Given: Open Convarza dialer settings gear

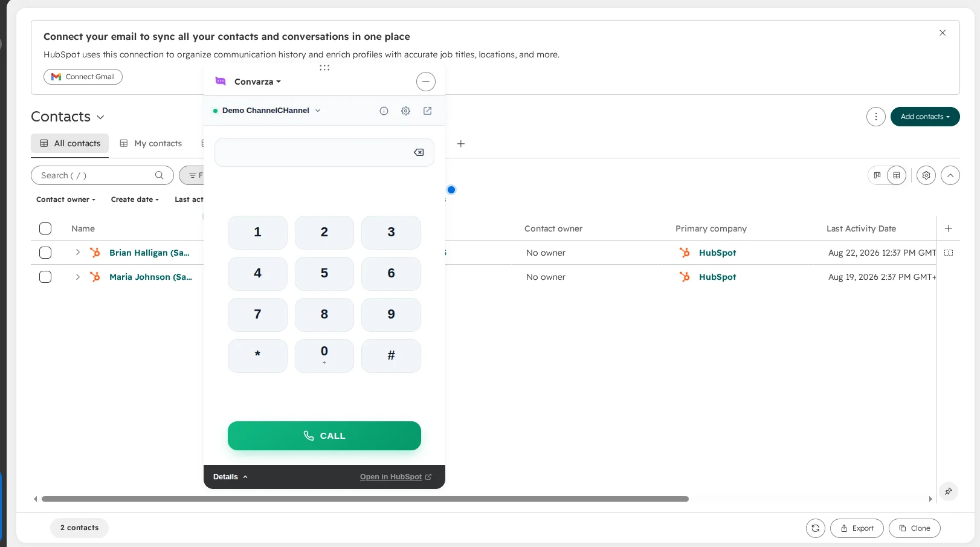Looking at the screenshot, I should pos(405,111).
